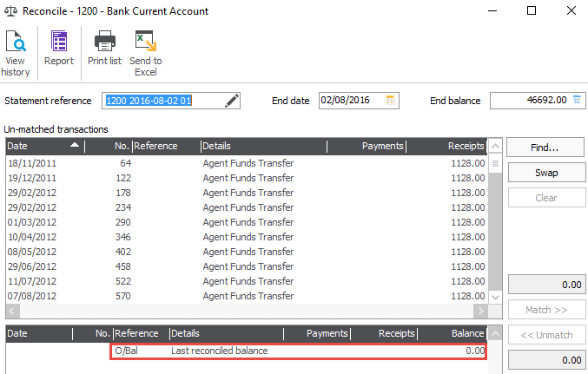Viewport: 588px width, 374px height.
Task: Click the End date field
Action: click(x=359, y=101)
